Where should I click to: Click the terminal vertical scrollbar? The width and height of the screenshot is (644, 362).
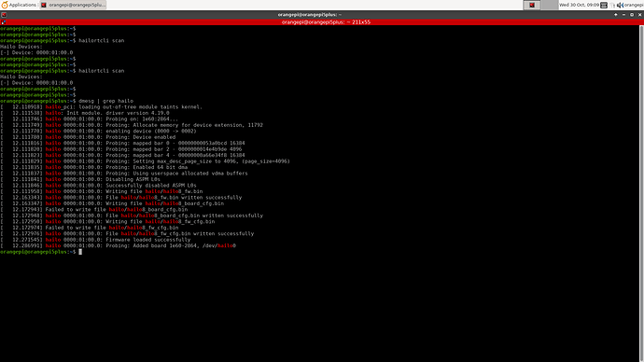pos(641,193)
